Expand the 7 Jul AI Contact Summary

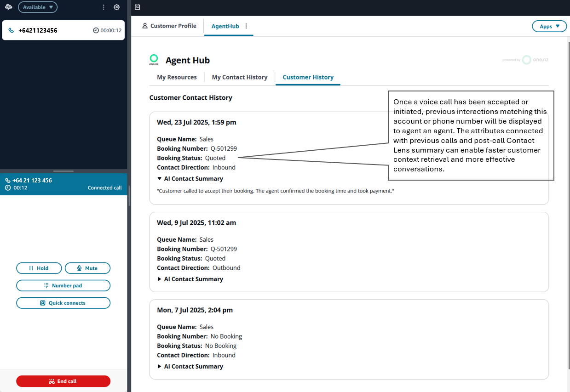click(190, 366)
